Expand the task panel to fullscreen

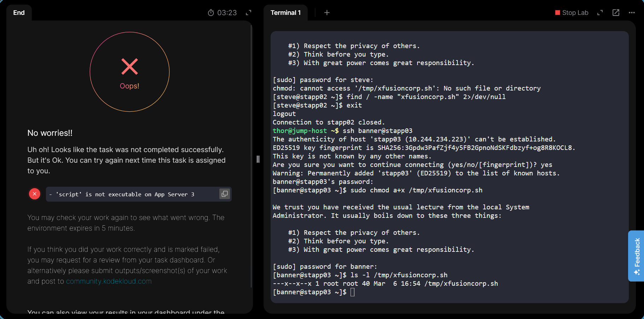tap(248, 13)
